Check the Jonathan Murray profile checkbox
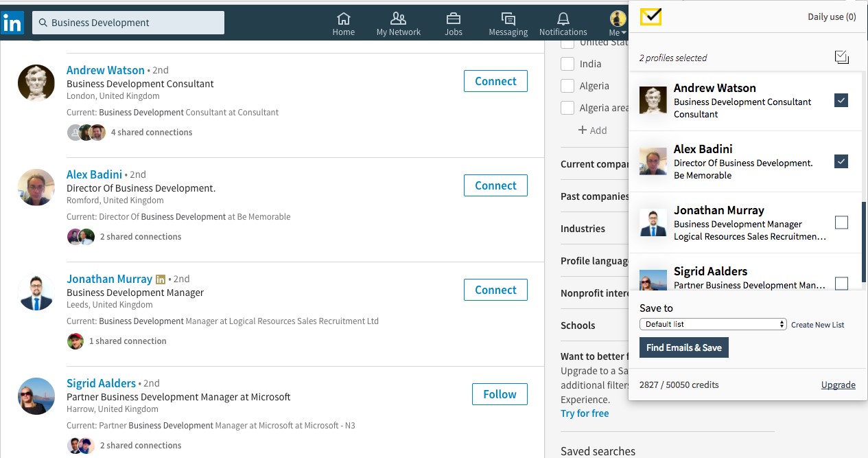The width and height of the screenshot is (868, 458). click(841, 222)
